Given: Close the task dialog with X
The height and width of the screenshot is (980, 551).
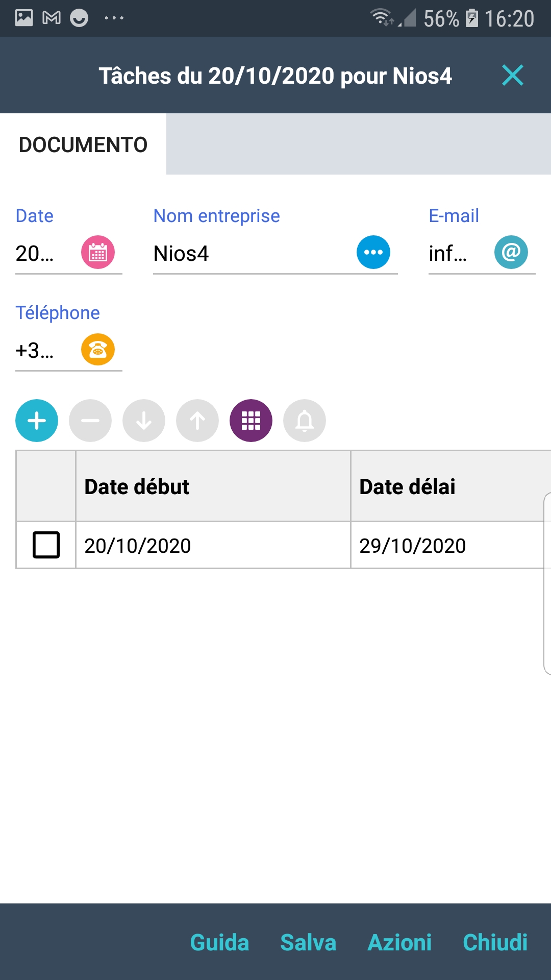Looking at the screenshot, I should click(512, 76).
